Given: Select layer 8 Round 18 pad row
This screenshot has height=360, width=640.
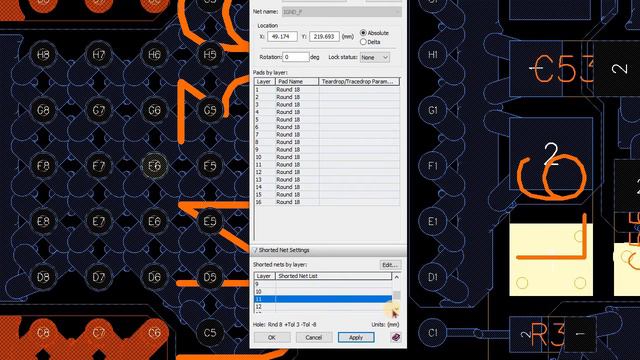Looking at the screenshot, I should (327, 142).
